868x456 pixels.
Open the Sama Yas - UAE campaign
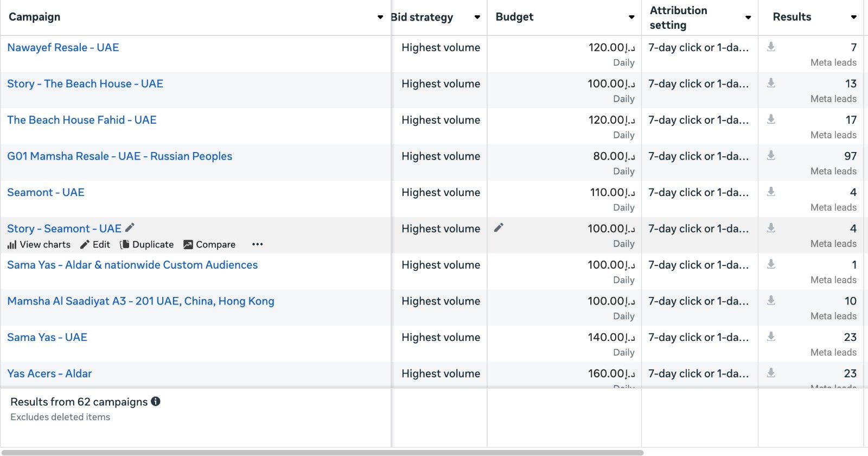[x=47, y=337]
